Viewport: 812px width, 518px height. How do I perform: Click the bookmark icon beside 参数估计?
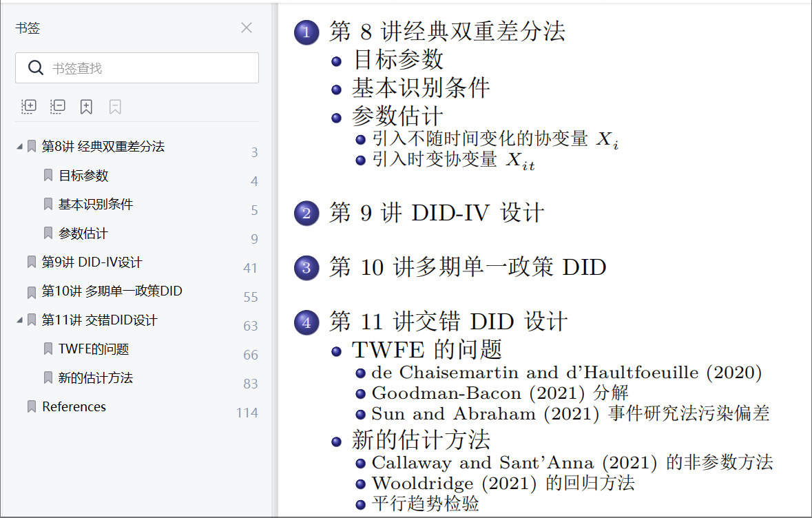(x=48, y=233)
